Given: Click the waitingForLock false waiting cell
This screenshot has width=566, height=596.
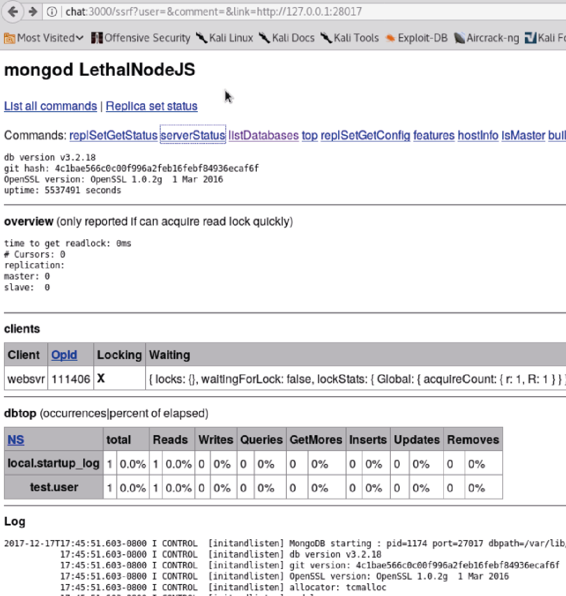Looking at the screenshot, I should (356, 379).
